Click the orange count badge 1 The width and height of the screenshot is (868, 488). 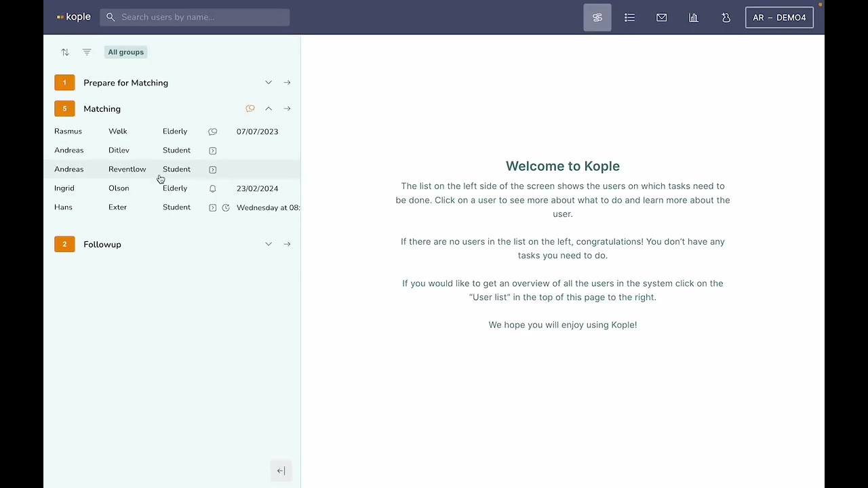pos(64,83)
